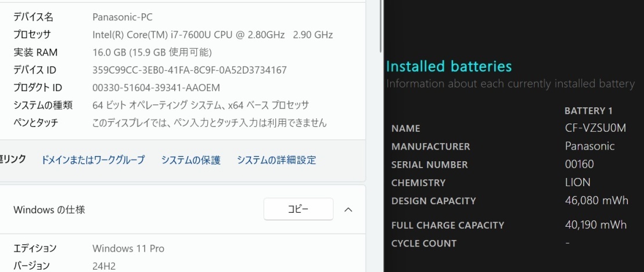Click the battery name CF-VZSU0M

[x=595, y=128]
